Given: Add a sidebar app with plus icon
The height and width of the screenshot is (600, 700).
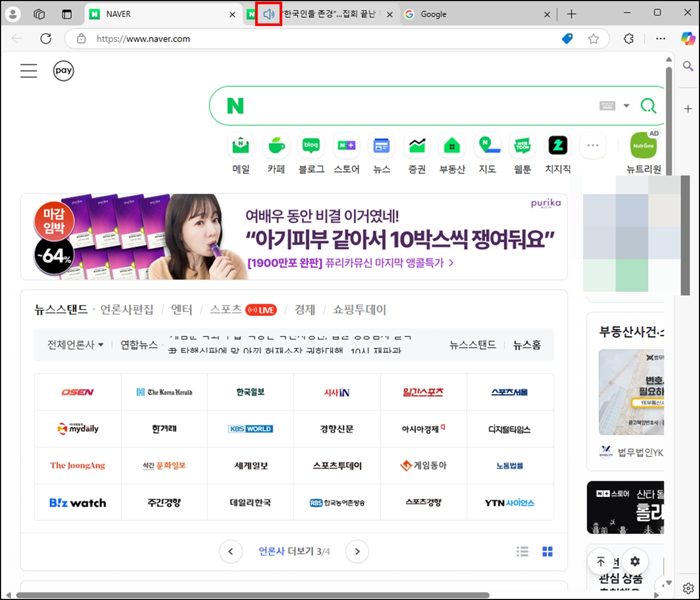Looking at the screenshot, I should click(x=688, y=109).
